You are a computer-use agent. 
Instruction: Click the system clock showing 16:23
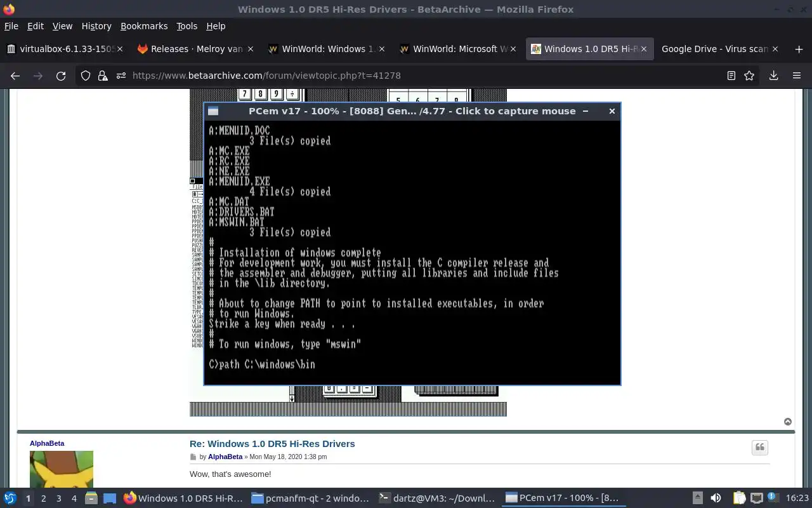[x=797, y=498]
